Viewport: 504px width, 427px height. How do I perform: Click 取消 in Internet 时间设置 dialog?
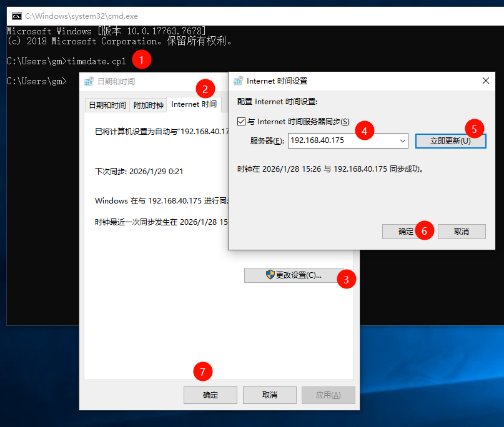[x=462, y=231]
